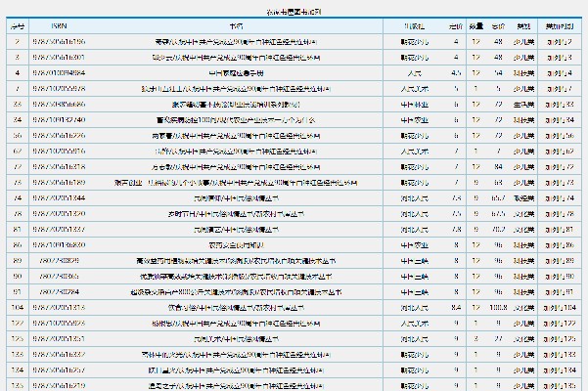Viewport: 588px width, 391px height.
Task: Click ISBN 9787109136830 in row 86
Action: pos(59,245)
